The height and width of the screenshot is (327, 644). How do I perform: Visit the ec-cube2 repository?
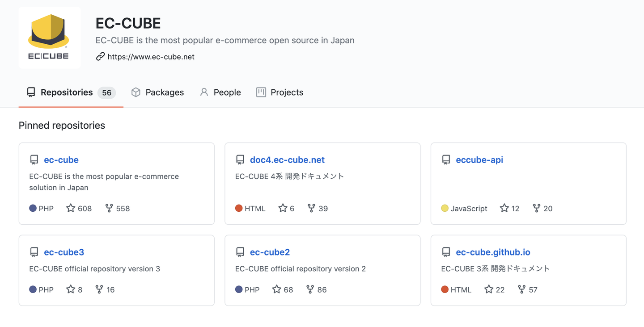coord(270,252)
